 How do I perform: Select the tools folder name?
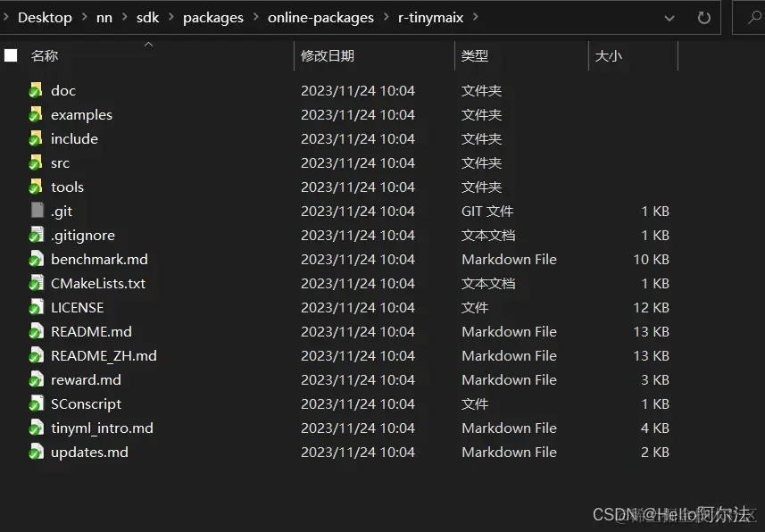(67, 187)
